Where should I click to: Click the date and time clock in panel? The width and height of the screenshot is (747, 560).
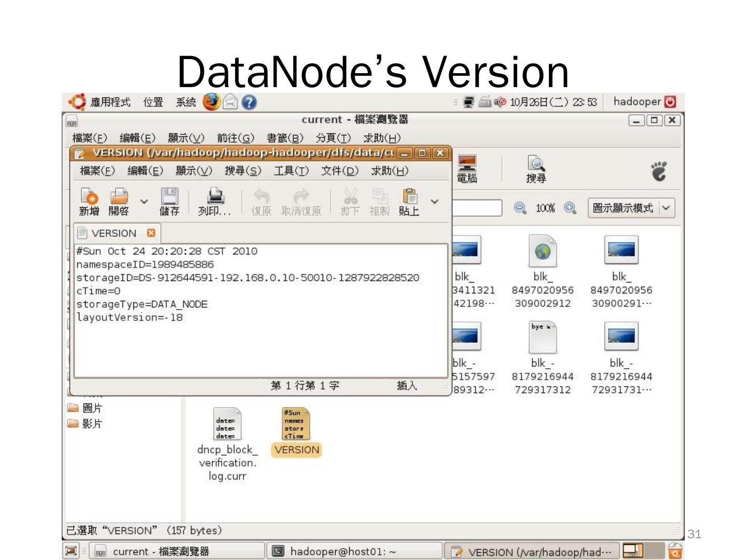[553, 102]
